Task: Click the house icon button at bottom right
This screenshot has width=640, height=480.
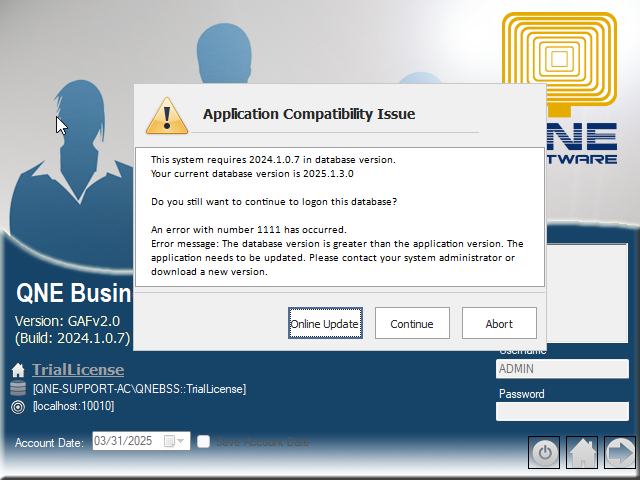Action: 582,452
